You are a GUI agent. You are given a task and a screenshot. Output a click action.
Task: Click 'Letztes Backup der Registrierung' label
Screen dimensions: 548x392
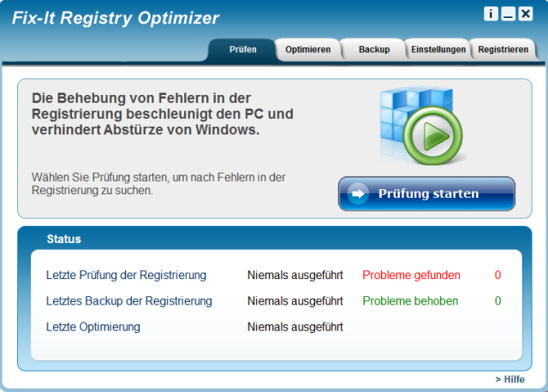129,301
